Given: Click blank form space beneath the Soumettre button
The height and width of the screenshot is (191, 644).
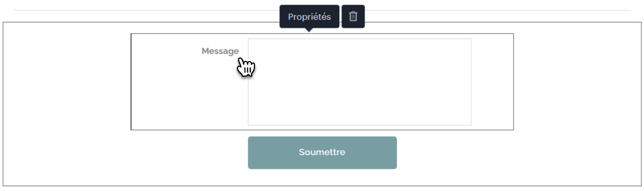Looking at the screenshot, I should 322,177.
